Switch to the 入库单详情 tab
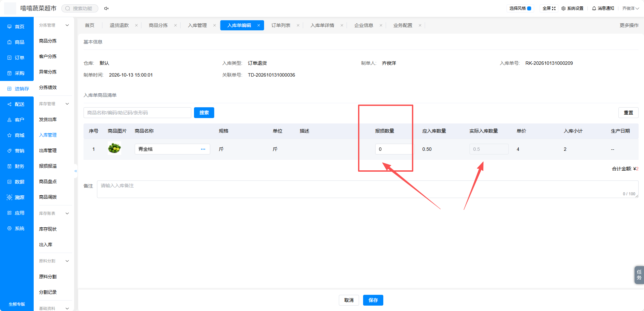Screen dimensions: 644x311 [x=322, y=25]
